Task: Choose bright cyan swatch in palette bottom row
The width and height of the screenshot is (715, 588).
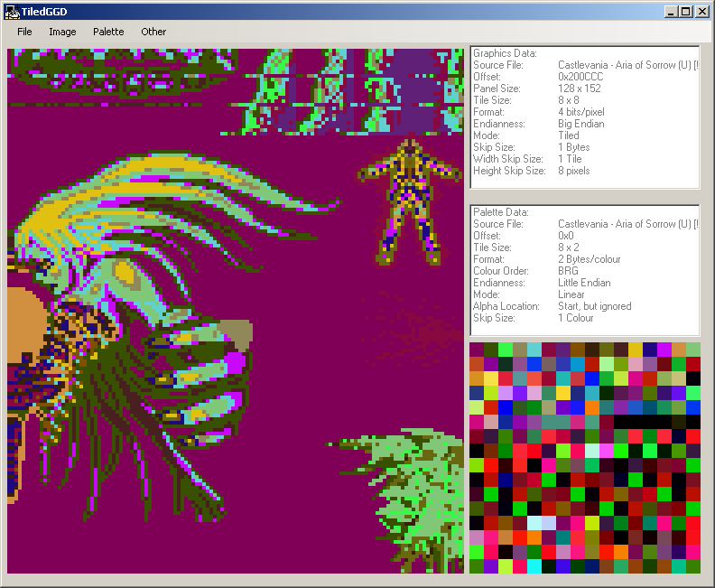Action: pos(534,566)
